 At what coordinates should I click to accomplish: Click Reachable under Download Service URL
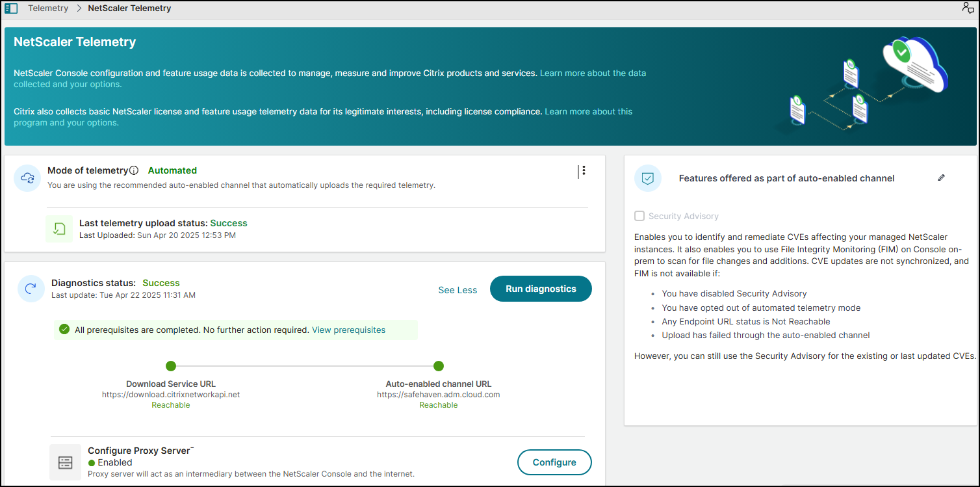tap(171, 405)
